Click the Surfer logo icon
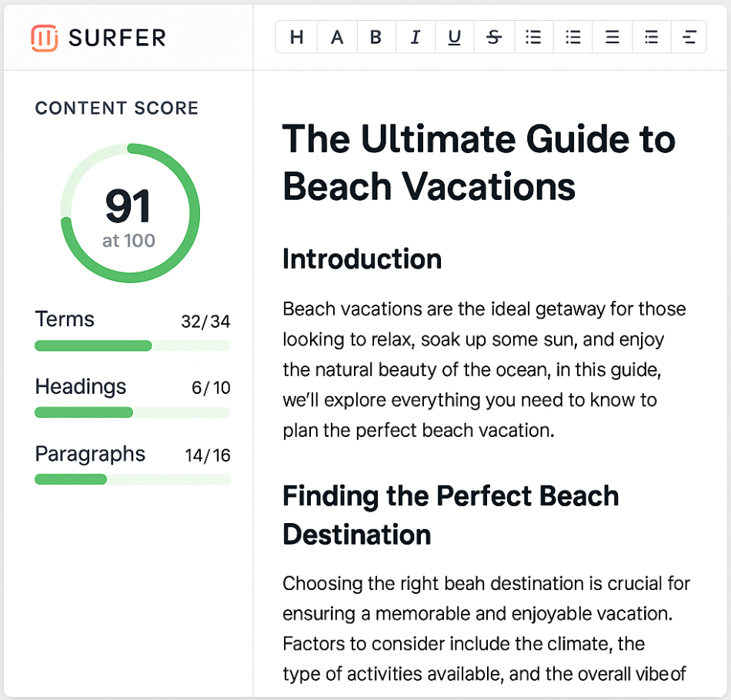731x700 pixels. 45,38
